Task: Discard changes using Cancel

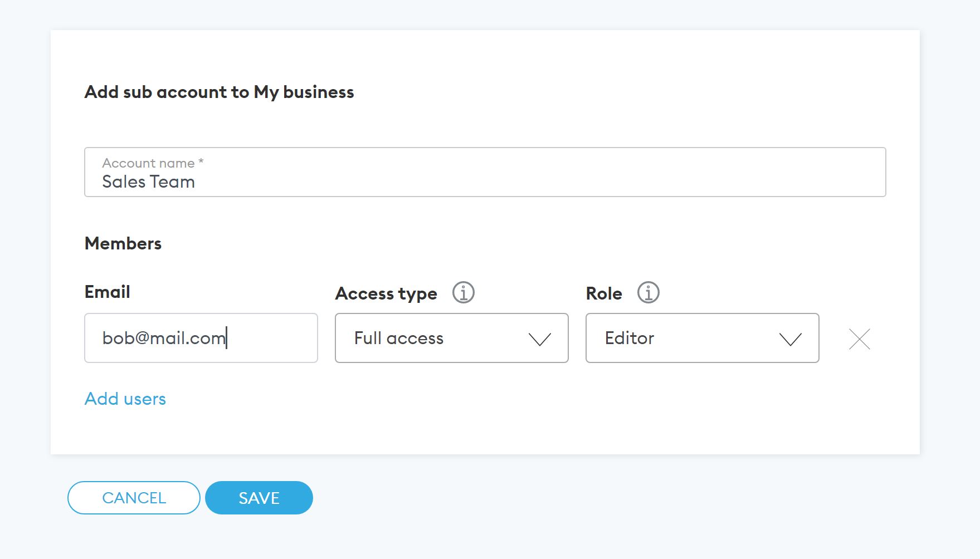Action: 133,497
